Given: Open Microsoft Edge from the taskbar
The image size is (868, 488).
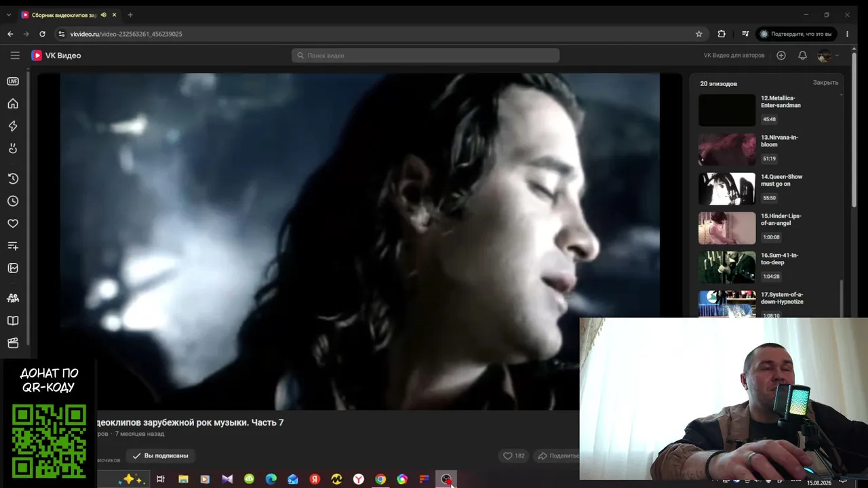Looking at the screenshot, I should (x=271, y=479).
